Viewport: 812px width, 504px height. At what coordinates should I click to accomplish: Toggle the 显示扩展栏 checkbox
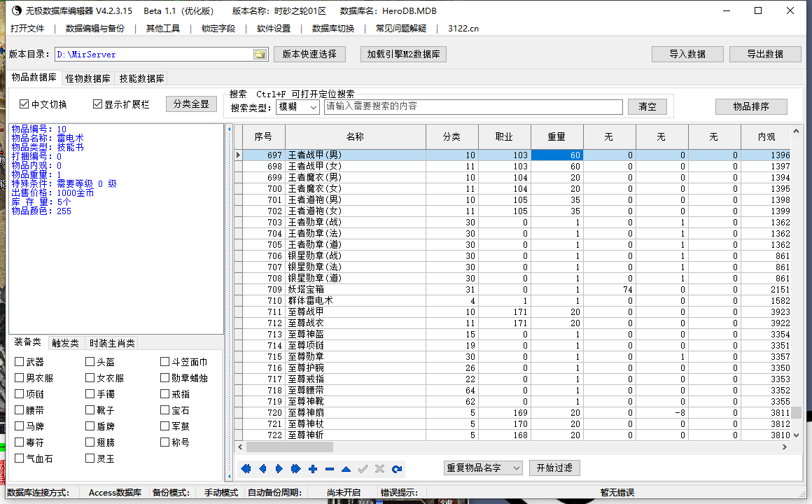click(x=97, y=104)
